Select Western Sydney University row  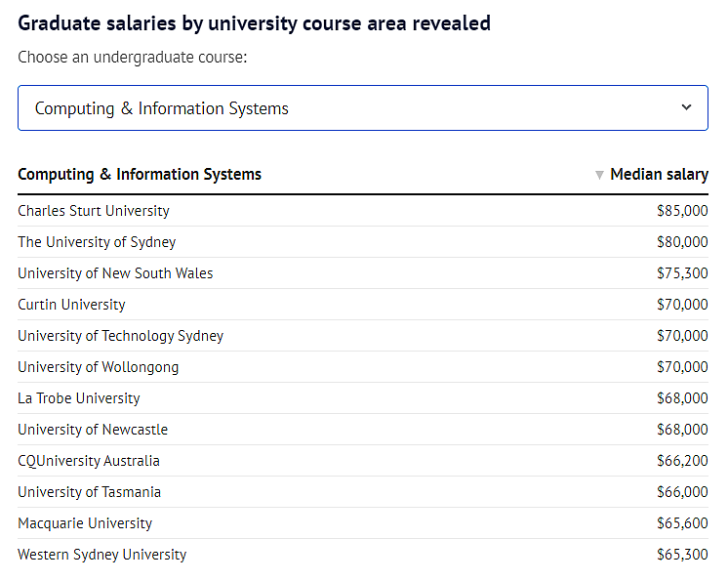click(363, 554)
